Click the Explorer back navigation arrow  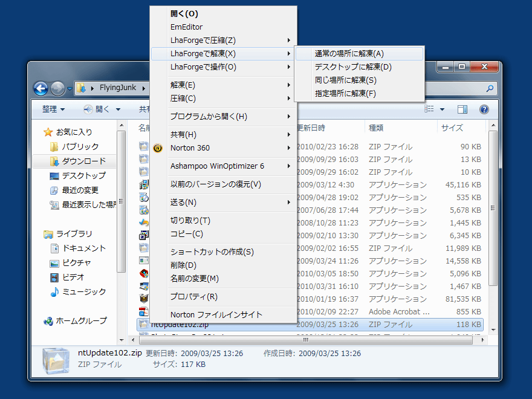pyautogui.click(x=41, y=89)
